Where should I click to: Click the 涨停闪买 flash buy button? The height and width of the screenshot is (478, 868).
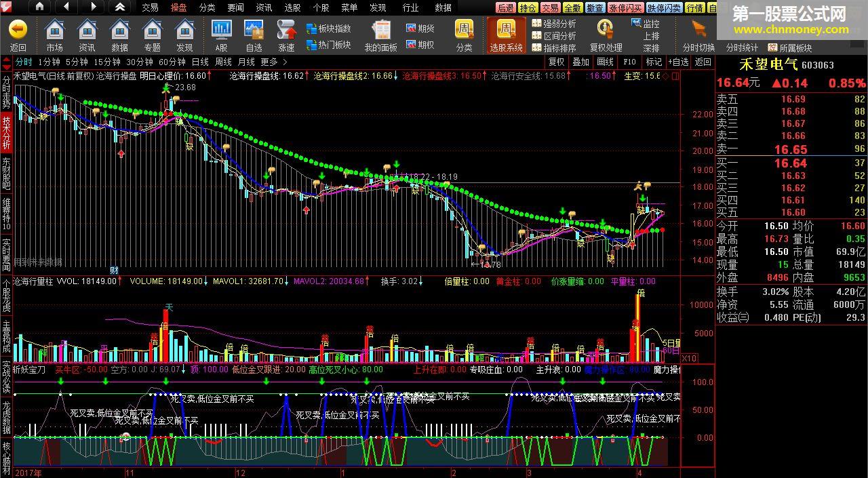pos(625,8)
